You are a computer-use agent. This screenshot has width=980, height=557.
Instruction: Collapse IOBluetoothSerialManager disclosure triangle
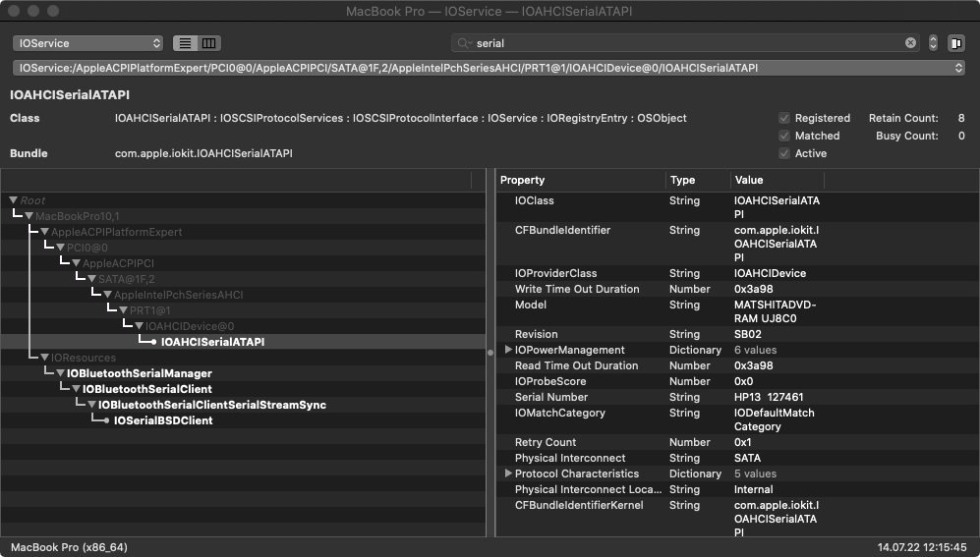(x=60, y=372)
